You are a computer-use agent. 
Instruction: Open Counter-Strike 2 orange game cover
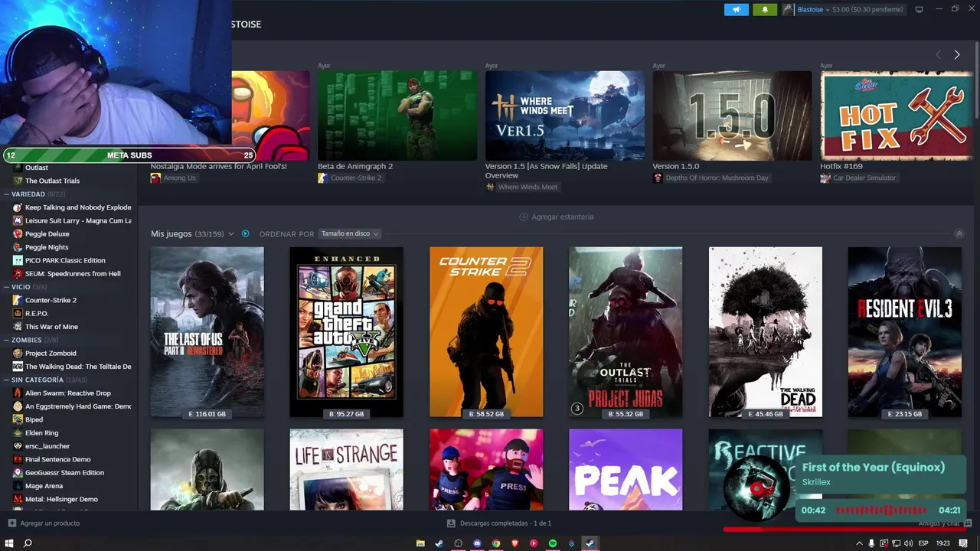(486, 331)
